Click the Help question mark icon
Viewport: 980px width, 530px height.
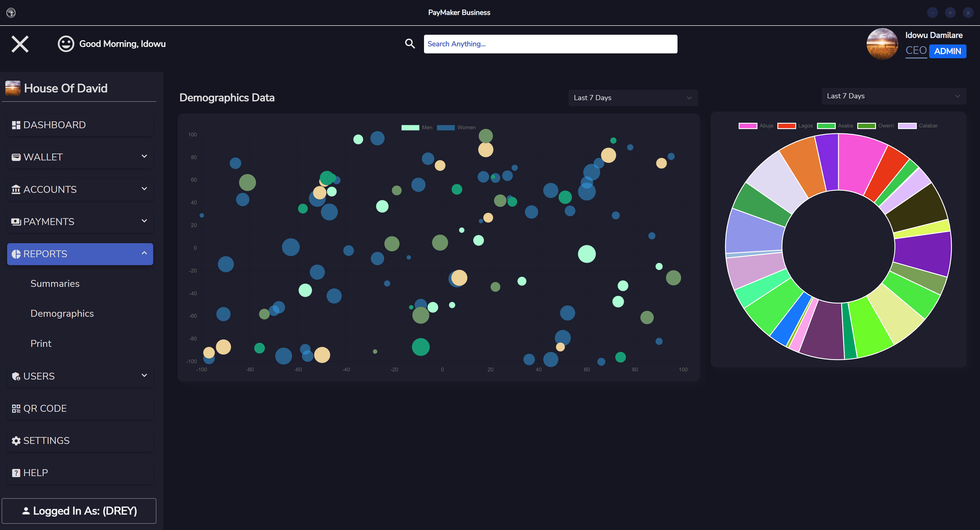[x=16, y=473]
